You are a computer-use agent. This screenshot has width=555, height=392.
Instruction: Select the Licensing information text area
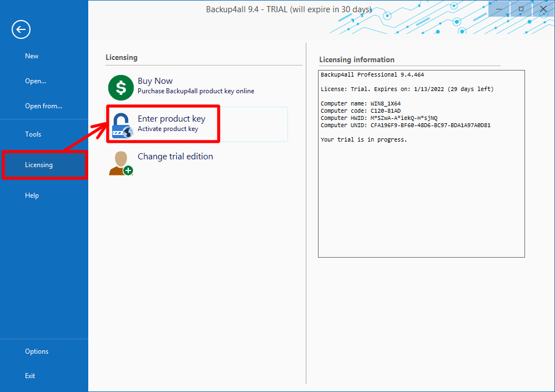[421, 163]
